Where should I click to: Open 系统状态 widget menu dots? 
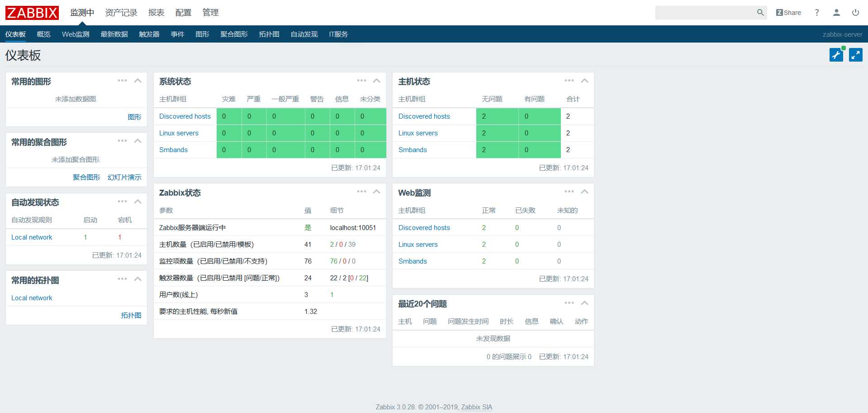coord(361,81)
